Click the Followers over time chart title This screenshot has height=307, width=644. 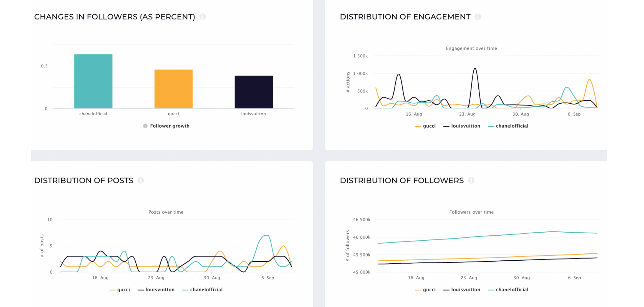coord(472,212)
